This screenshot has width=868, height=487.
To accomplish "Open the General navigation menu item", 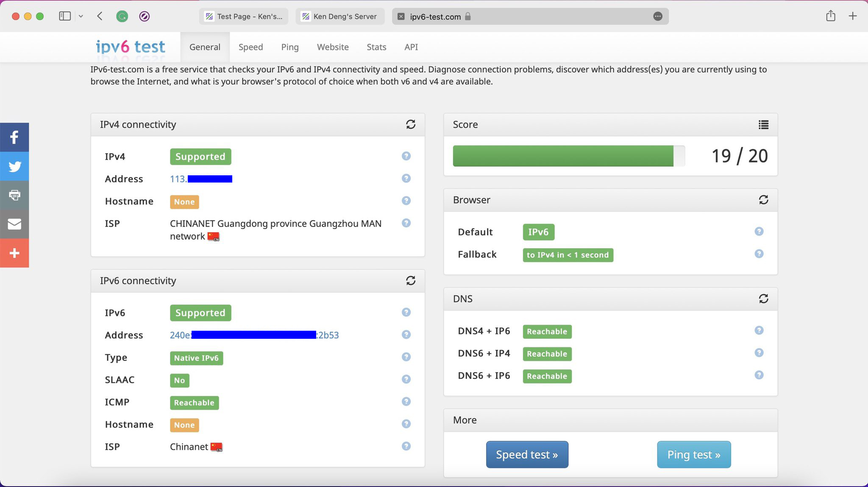I will pyautogui.click(x=204, y=47).
